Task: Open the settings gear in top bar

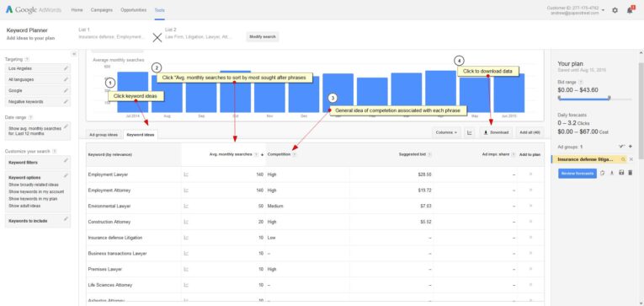Action: pyautogui.click(x=615, y=10)
